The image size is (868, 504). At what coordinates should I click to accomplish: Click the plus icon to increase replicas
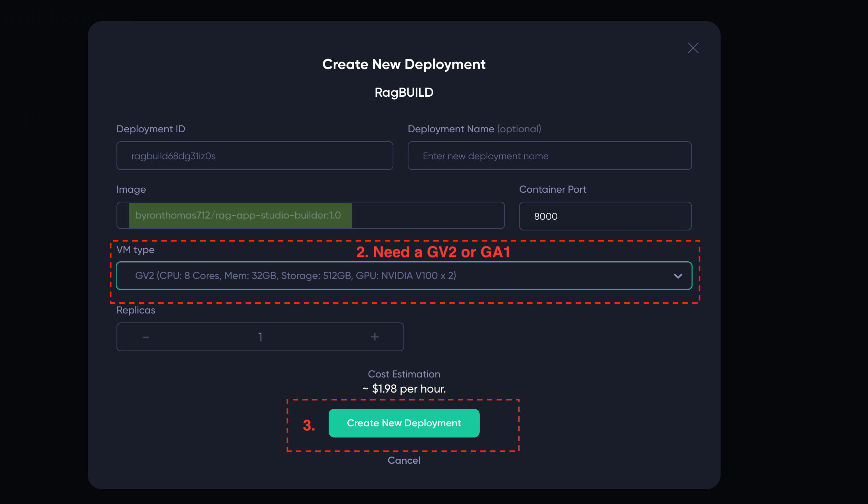point(374,337)
